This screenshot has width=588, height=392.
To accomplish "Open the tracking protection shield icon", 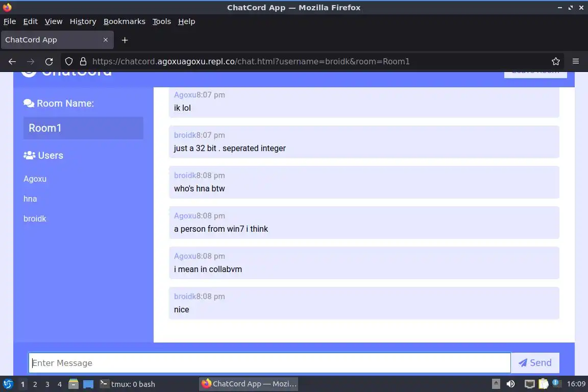I will pos(68,62).
